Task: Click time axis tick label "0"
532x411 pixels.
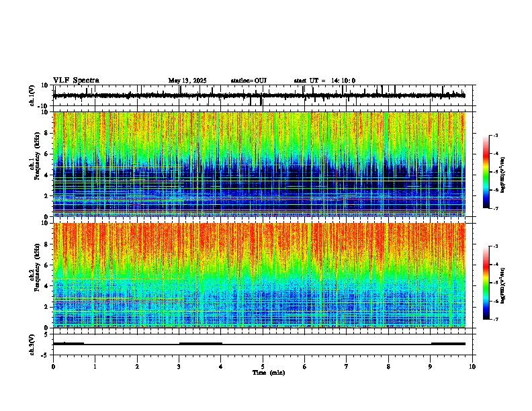Action: (53, 367)
